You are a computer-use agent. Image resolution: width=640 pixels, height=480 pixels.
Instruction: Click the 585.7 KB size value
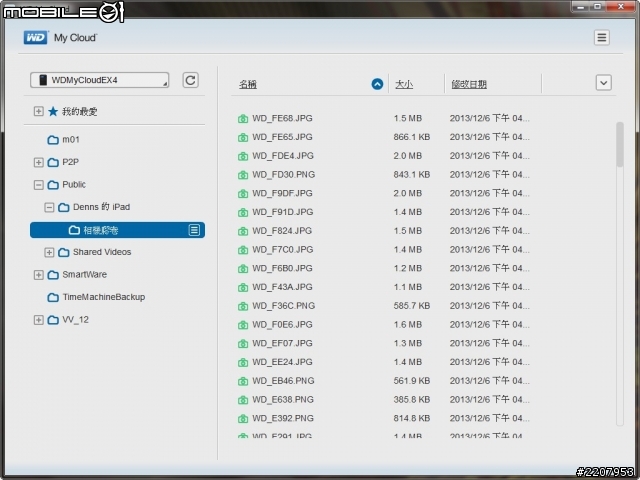point(412,306)
